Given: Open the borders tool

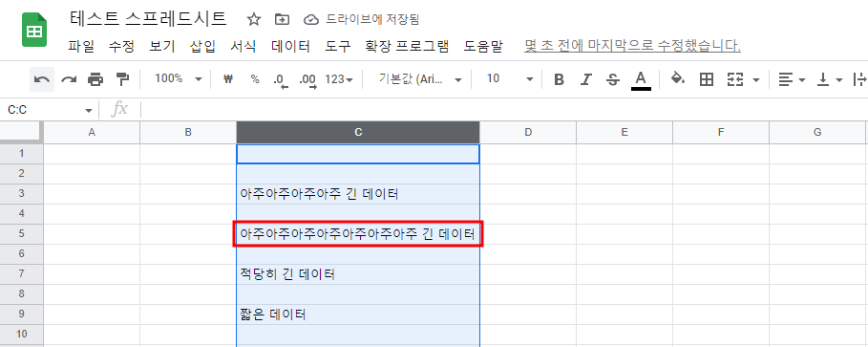Looking at the screenshot, I should [x=707, y=79].
